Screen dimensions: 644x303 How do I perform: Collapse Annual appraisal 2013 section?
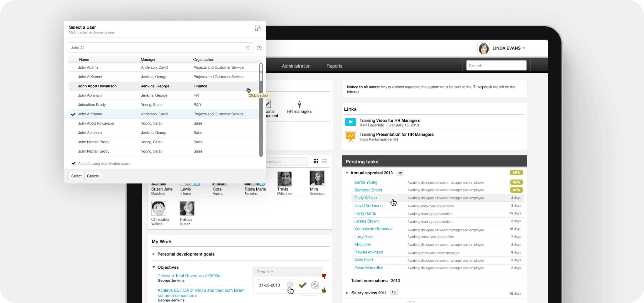click(x=347, y=173)
